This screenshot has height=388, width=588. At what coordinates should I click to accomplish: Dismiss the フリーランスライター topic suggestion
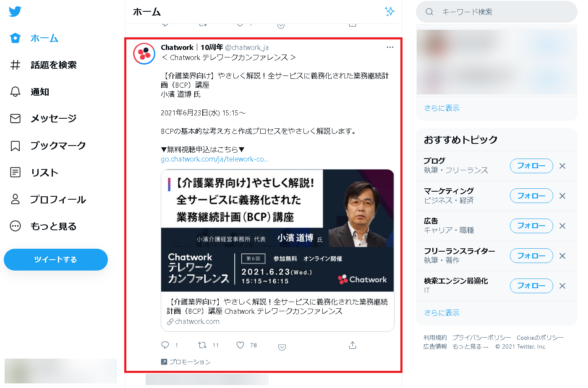[x=562, y=256]
